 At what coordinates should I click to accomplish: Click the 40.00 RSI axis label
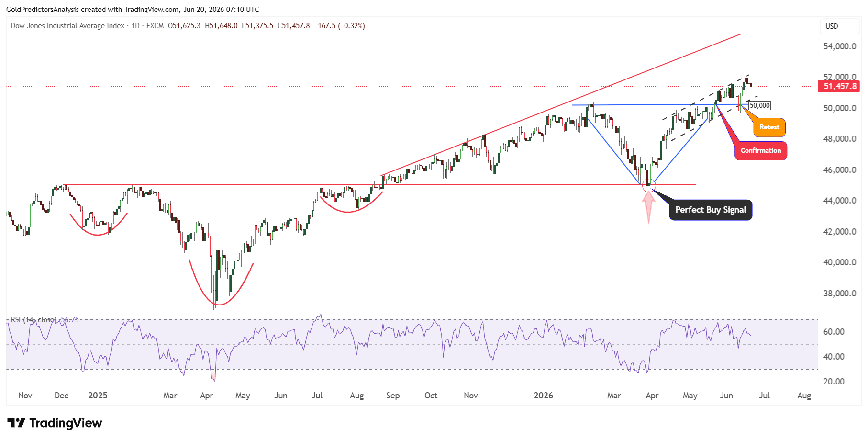click(x=834, y=357)
